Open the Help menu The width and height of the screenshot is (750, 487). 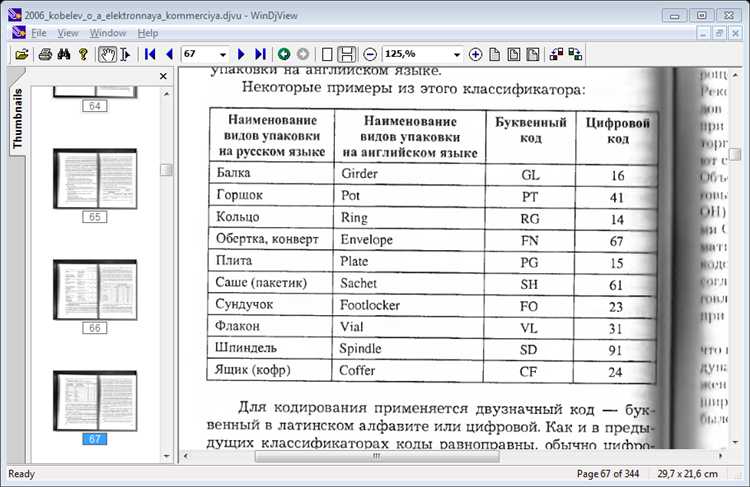pos(148,33)
